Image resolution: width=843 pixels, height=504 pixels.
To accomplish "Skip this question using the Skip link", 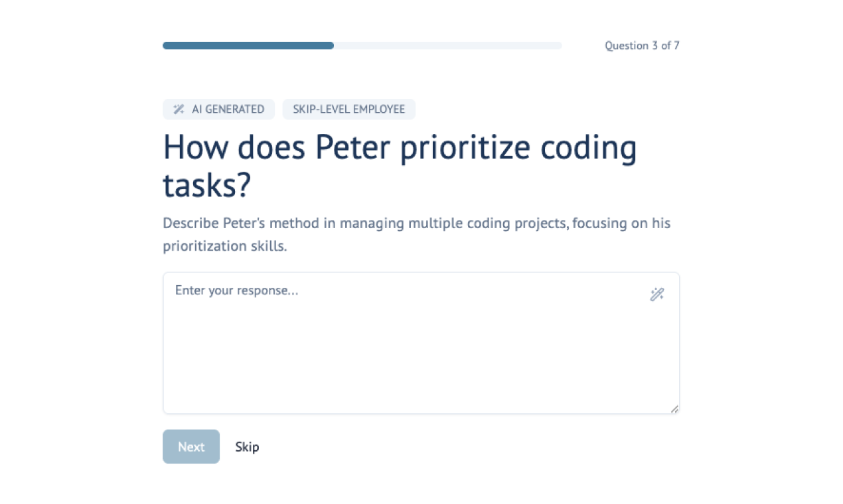I will [247, 447].
